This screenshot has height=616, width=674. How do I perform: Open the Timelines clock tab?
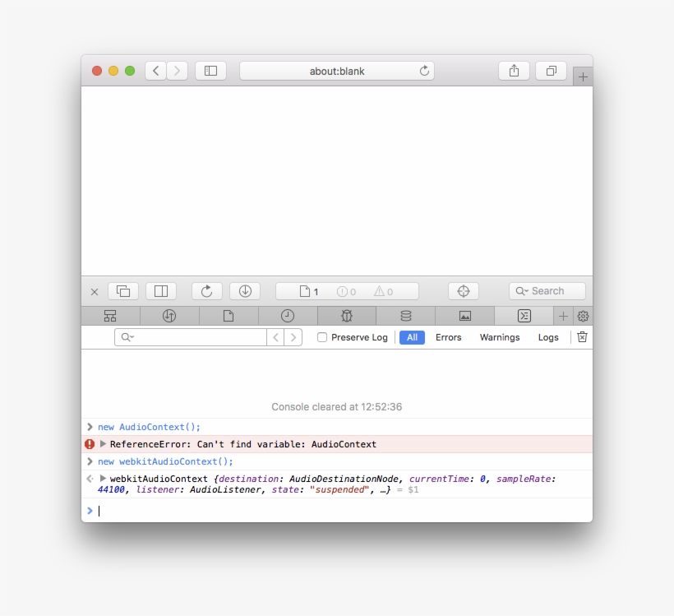coord(288,316)
